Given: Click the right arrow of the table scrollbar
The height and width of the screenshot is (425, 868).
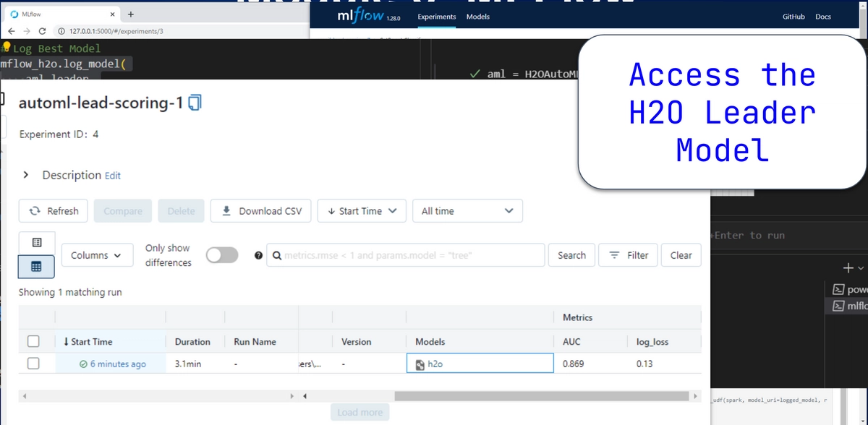Looking at the screenshot, I should pos(695,395).
